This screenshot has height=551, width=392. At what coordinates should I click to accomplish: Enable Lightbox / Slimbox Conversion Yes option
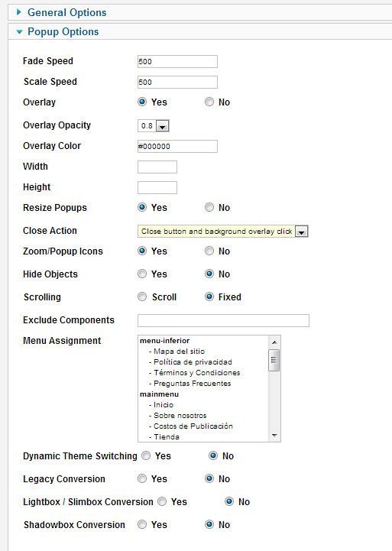pos(162,501)
